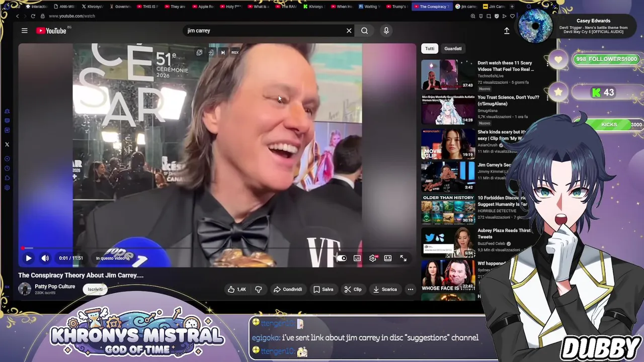Expand the 'In questo video' chapters chip

tap(112, 258)
